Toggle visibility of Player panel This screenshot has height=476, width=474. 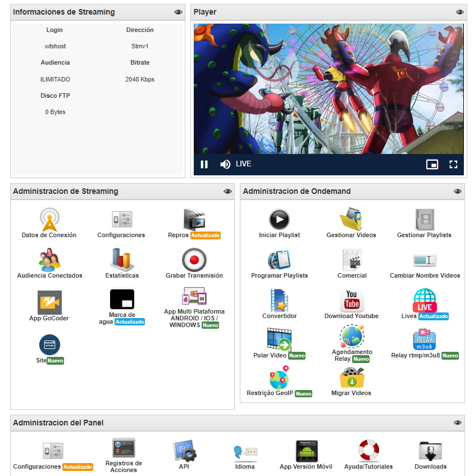coord(460,12)
